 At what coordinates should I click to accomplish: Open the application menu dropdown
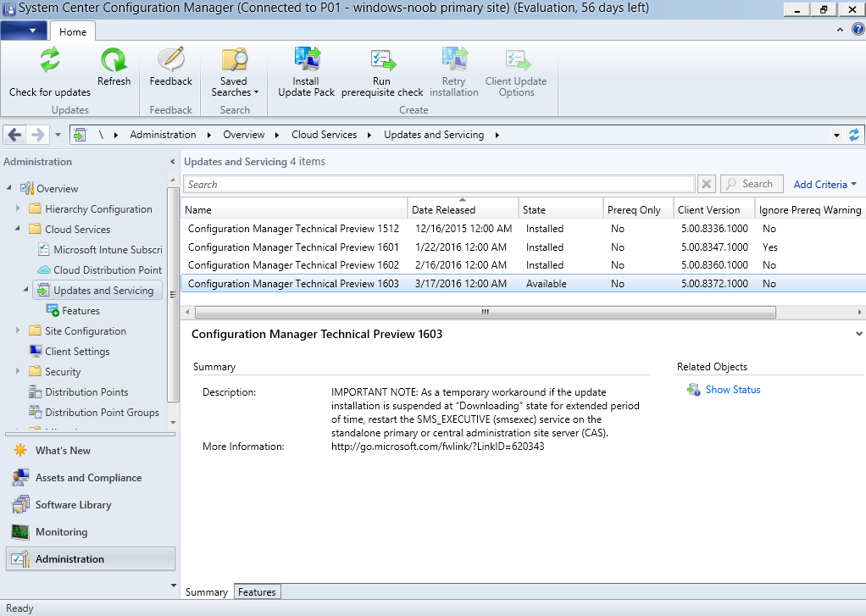tap(24, 31)
